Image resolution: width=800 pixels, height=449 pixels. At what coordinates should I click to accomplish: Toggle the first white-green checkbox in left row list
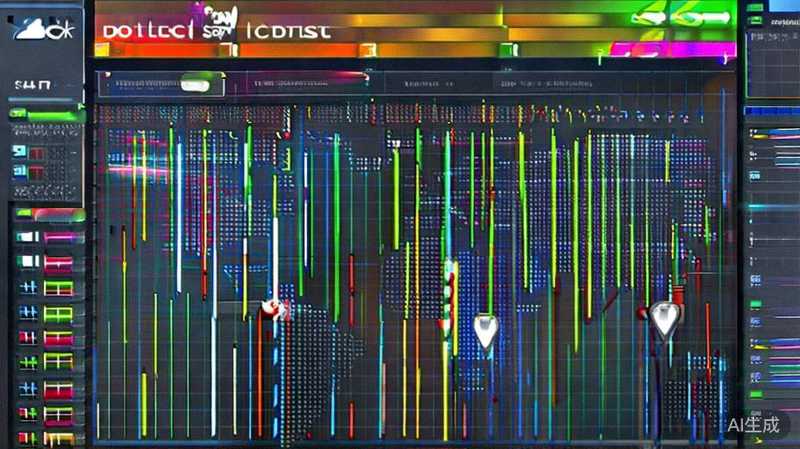(x=26, y=238)
